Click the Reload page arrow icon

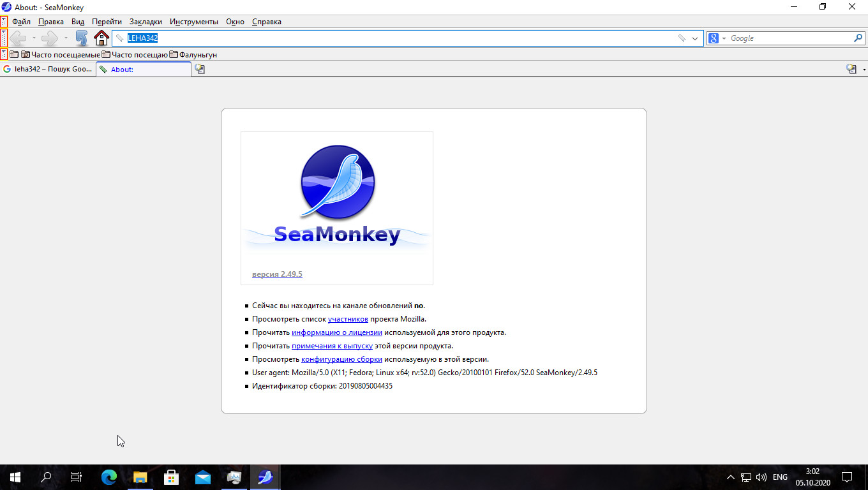pos(81,38)
